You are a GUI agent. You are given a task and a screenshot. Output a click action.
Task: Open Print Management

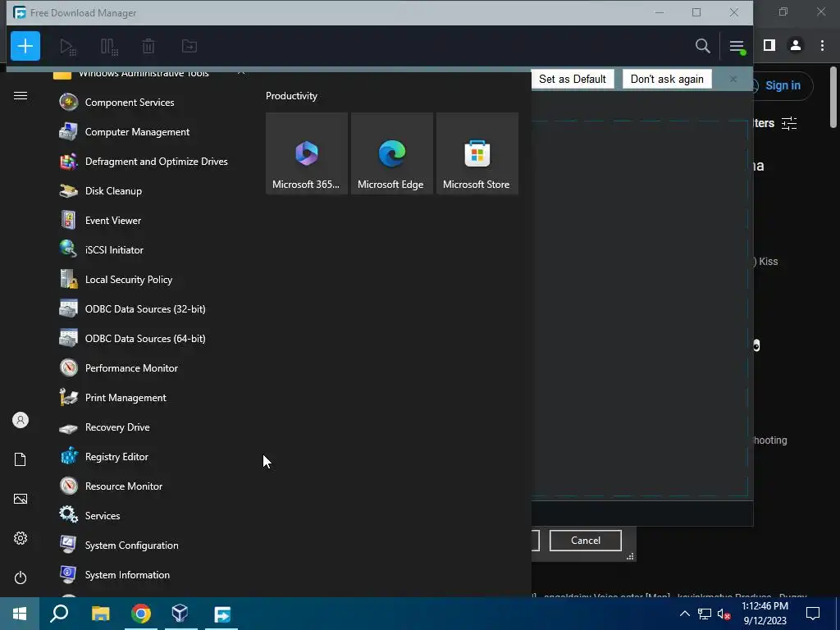point(151,398)
